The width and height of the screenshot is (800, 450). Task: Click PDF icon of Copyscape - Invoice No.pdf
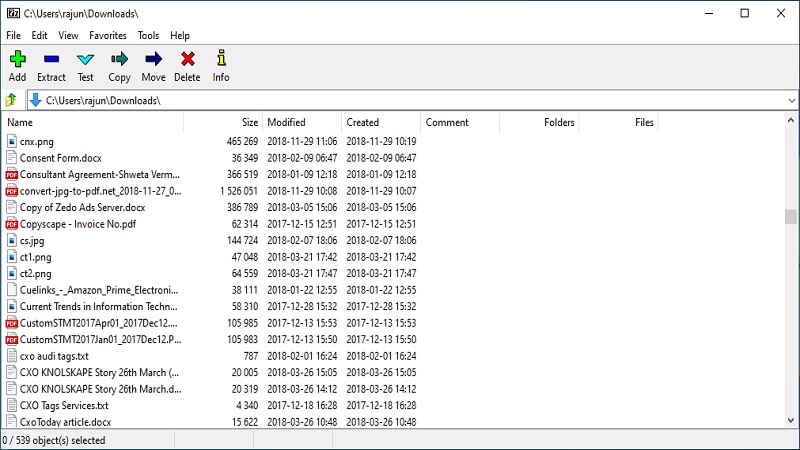pyautogui.click(x=12, y=224)
